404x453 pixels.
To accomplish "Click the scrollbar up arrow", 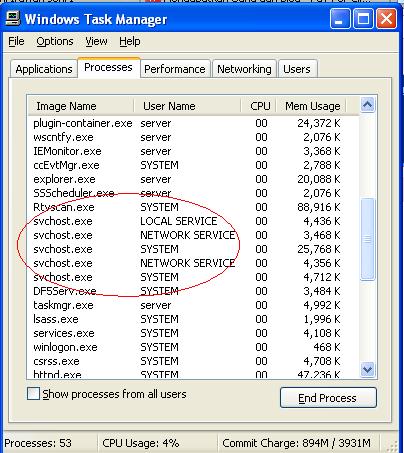I will point(367,105).
